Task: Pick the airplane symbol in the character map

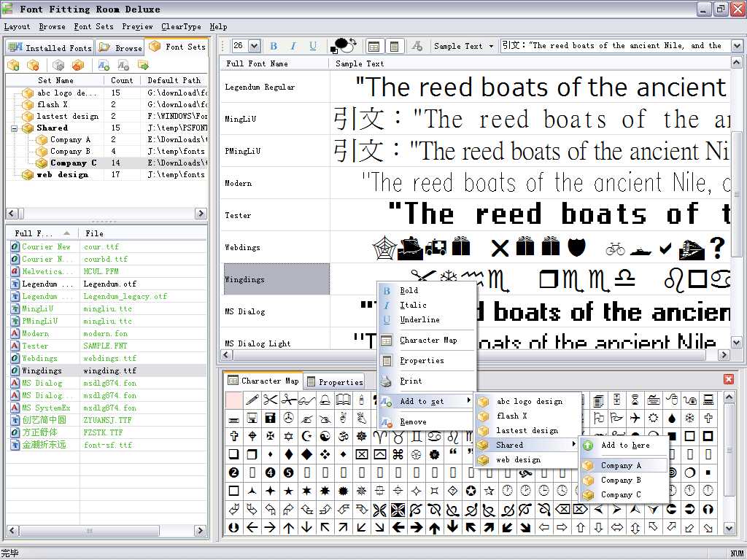Action: coord(635,418)
